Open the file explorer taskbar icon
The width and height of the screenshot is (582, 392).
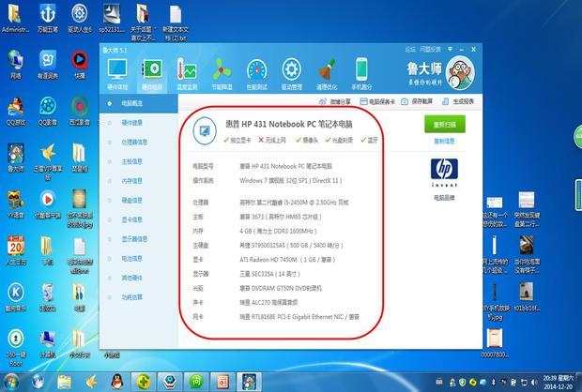[x=64, y=383]
